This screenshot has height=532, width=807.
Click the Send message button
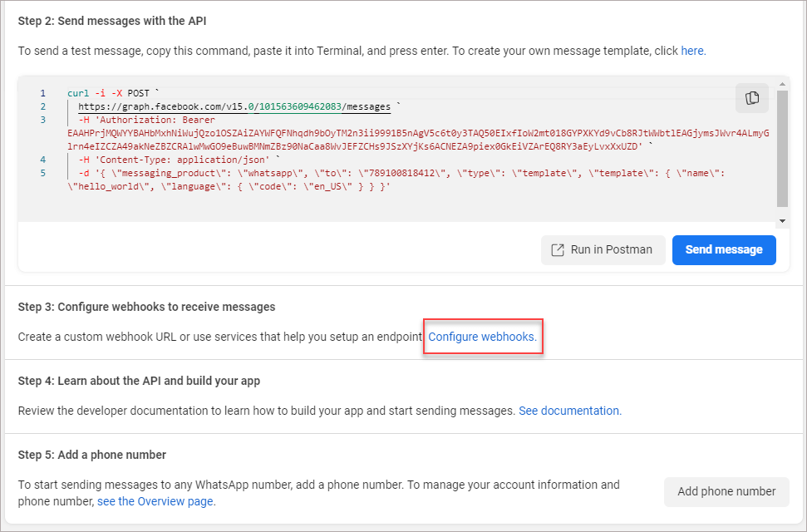[x=724, y=249]
